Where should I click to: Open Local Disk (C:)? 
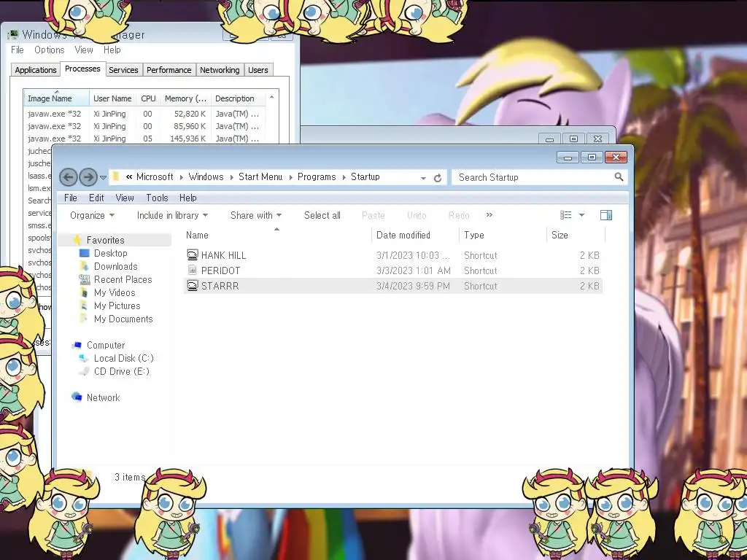coord(124,358)
